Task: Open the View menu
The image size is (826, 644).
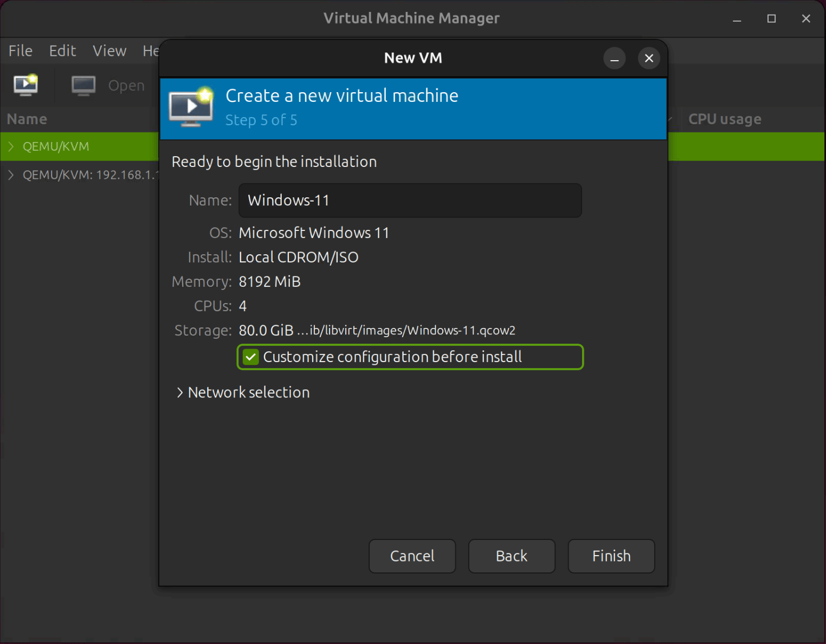Action: pos(109,50)
